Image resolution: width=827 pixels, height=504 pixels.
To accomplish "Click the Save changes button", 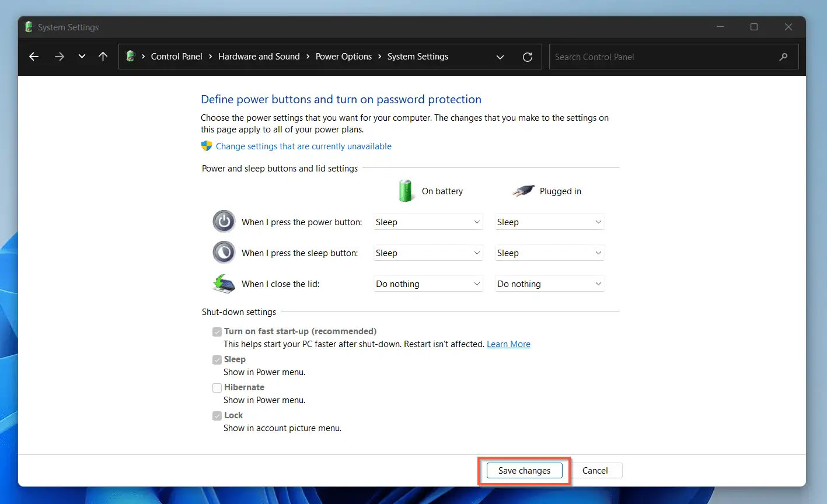I will [x=524, y=471].
